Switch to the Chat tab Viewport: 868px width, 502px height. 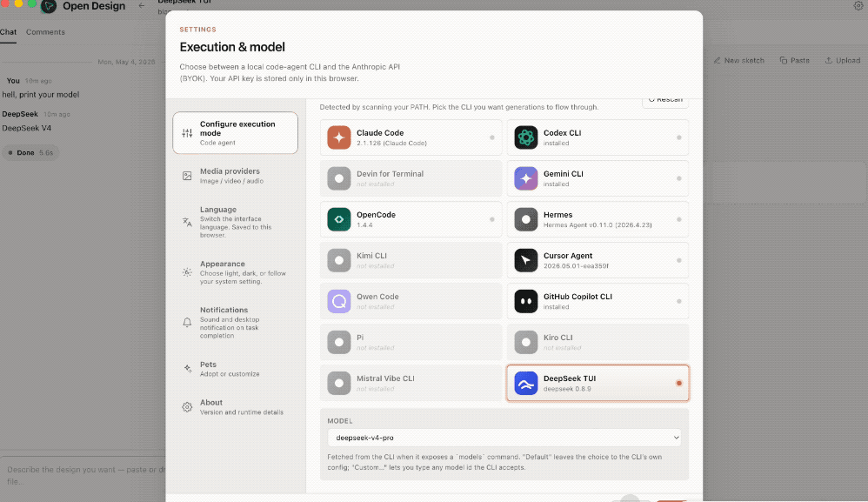pyautogui.click(x=8, y=32)
